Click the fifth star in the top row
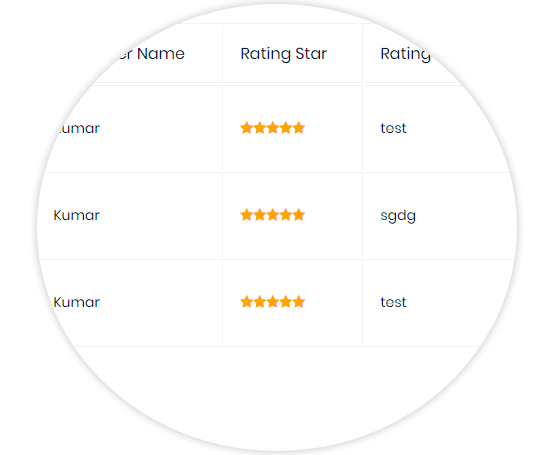 (299, 128)
